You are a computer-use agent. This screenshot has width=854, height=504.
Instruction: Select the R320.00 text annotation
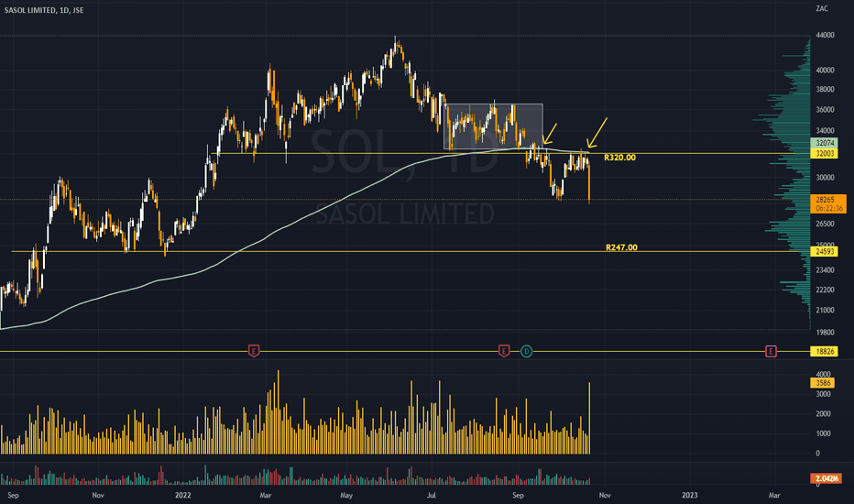point(619,158)
